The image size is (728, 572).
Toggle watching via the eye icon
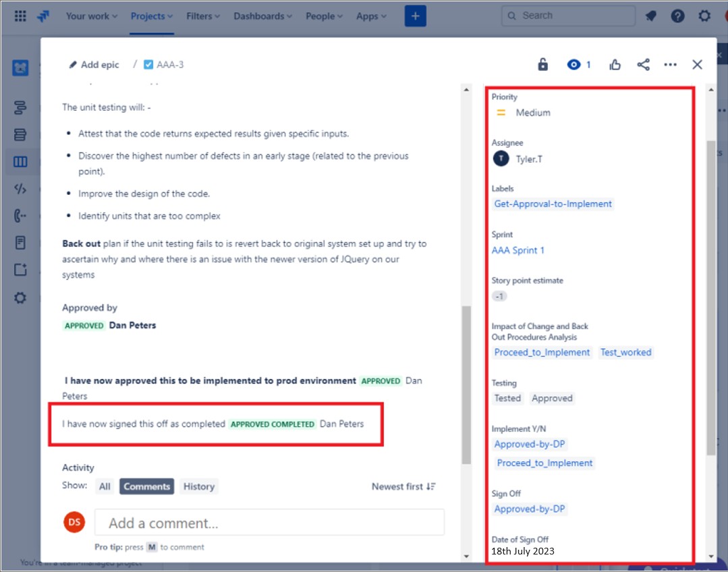click(x=574, y=64)
